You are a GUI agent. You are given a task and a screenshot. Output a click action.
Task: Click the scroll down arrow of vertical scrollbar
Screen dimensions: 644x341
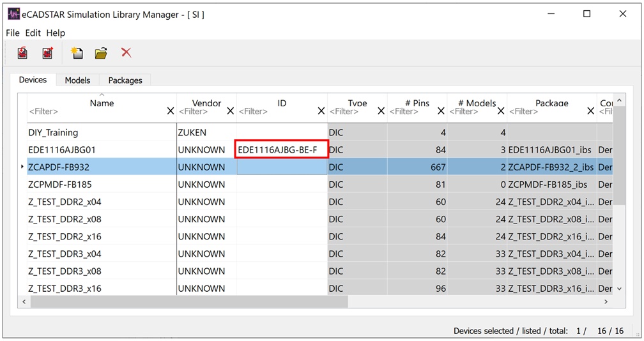(619, 289)
